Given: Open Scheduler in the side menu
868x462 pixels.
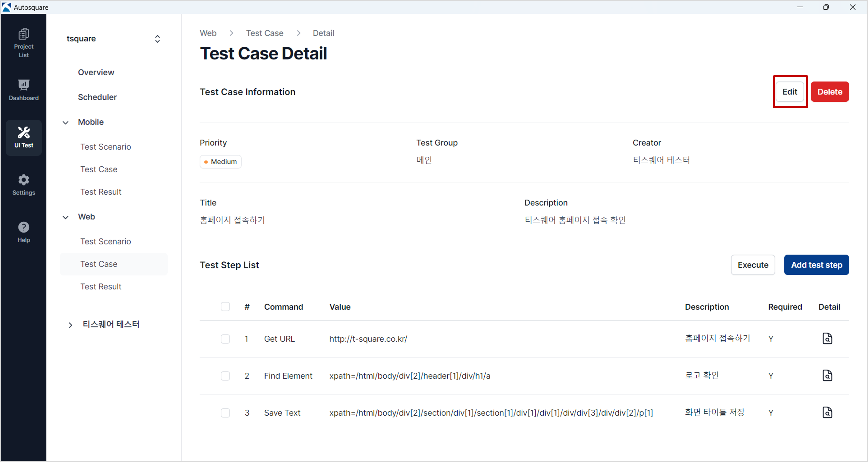Looking at the screenshot, I should click(x=97, y=97).
